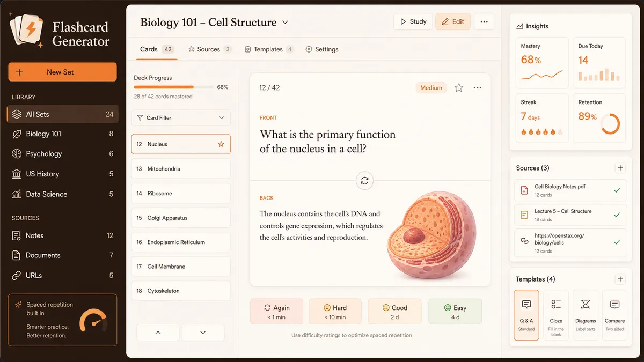644x362 pixels.
Task: Open the spaced repetition gauge card
Action: coord(62,320)
